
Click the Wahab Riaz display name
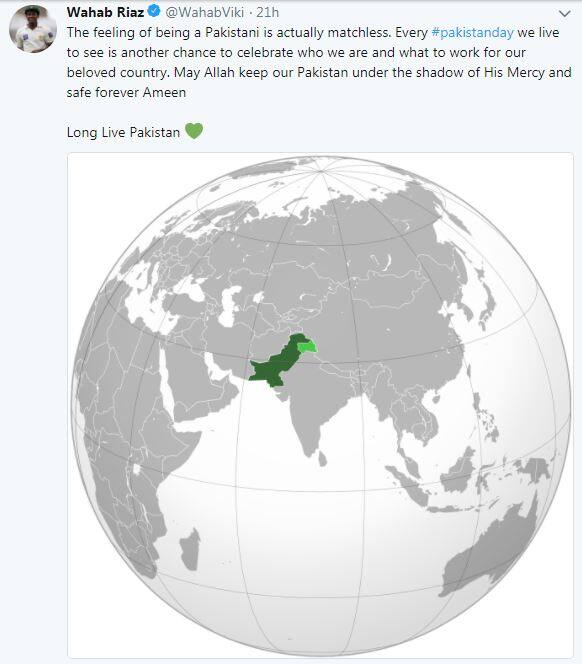coord(105,12)
